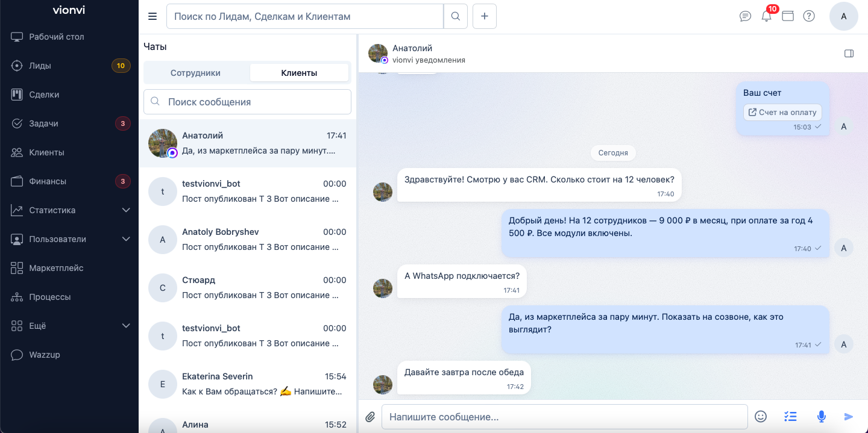Open Ekaterina Severin chat
Screen dimensions: 868x433
[248, 384]
